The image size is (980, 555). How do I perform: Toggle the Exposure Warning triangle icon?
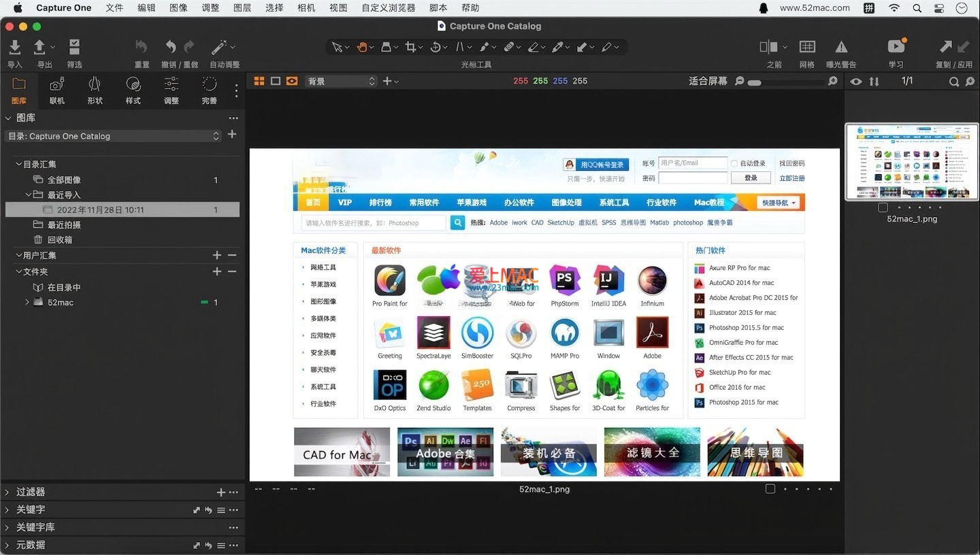click(841, 47)
